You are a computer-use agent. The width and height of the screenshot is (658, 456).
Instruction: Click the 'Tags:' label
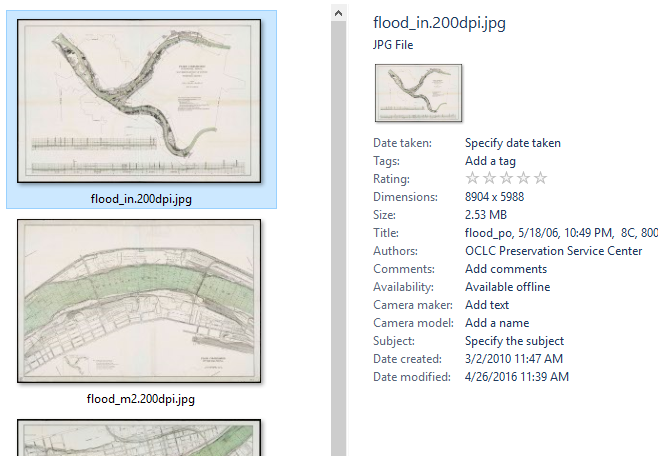click(x=386, y=161)
